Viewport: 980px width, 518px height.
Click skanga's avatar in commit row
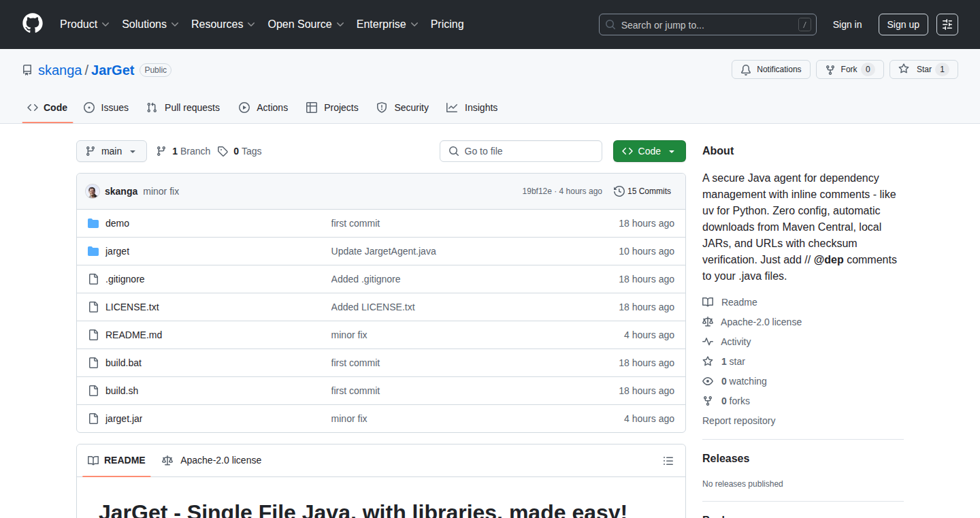(93, 191)
